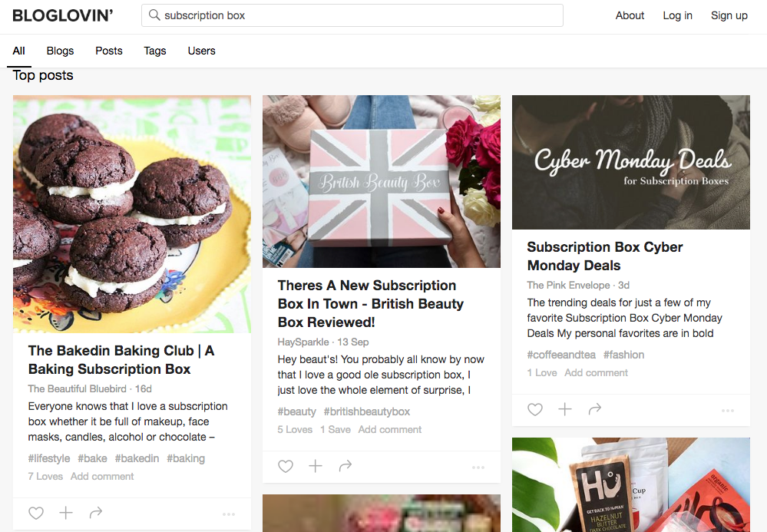View the 5 Loves count

point(295,429)
